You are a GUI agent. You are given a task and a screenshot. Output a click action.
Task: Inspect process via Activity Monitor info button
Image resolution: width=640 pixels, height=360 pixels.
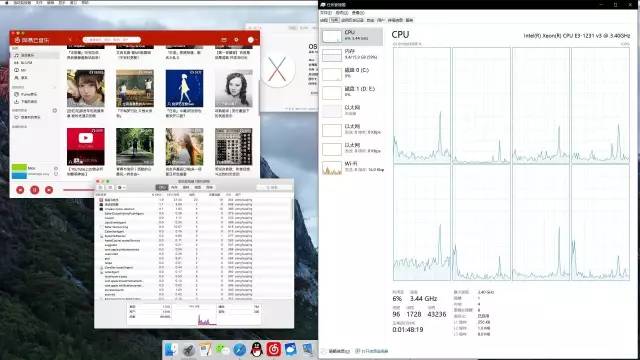(110, 187)
